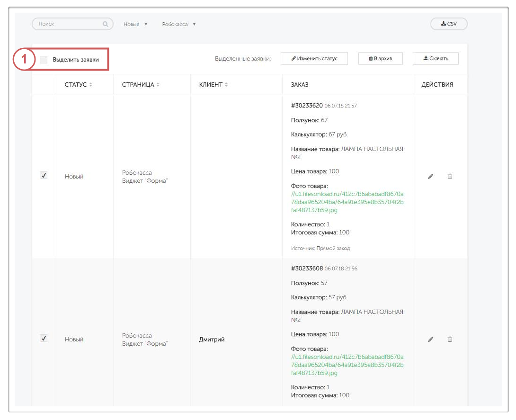
Task: Sort table by КЛИЕНТ column arrows
Action: [x=226, y=85]
